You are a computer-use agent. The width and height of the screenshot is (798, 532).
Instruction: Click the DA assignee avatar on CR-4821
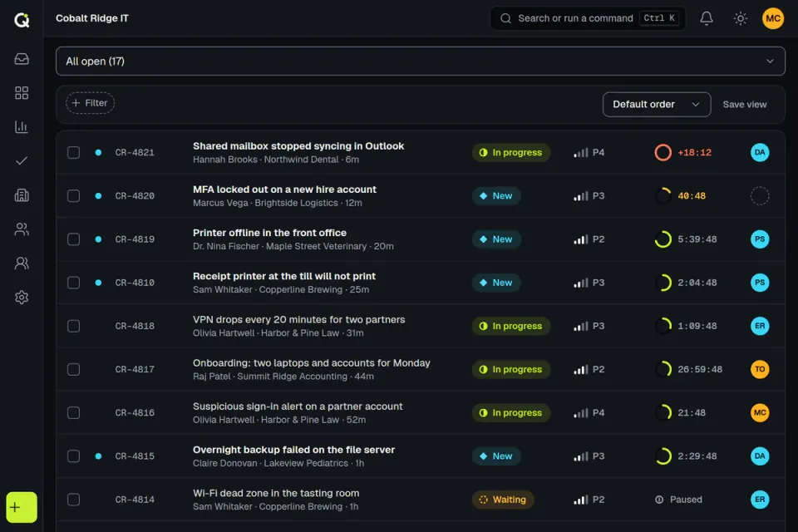[759, 152]
